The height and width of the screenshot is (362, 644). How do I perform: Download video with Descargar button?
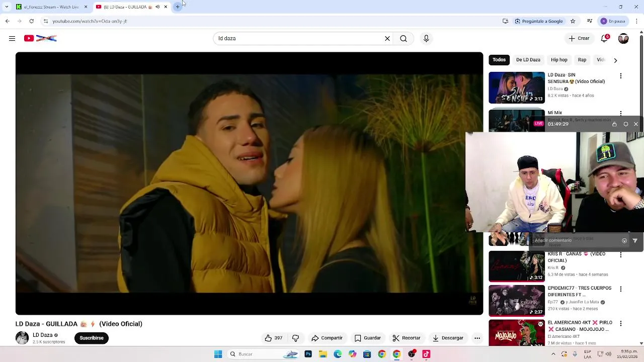448,338
